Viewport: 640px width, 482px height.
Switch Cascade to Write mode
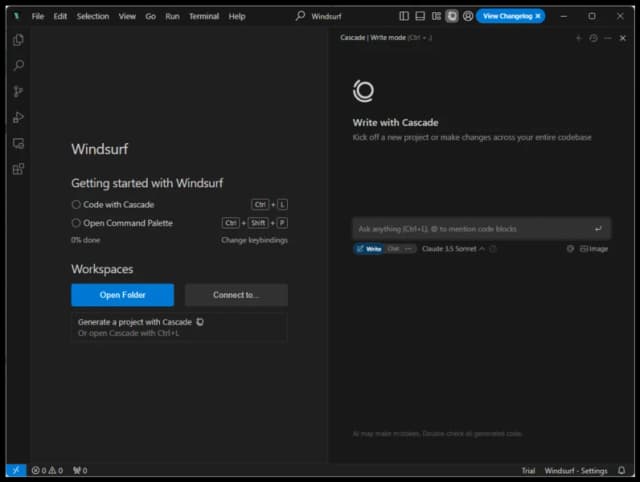coord(369,249)
